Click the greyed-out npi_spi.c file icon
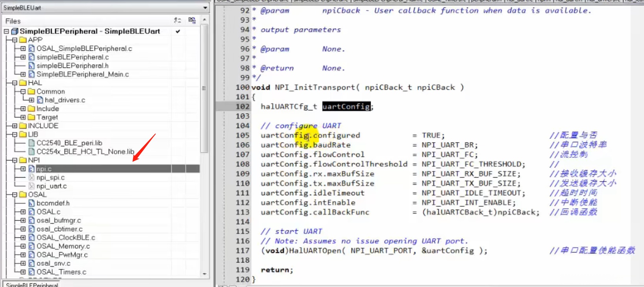This screenshot has height=287, width=644. (31, 177)
